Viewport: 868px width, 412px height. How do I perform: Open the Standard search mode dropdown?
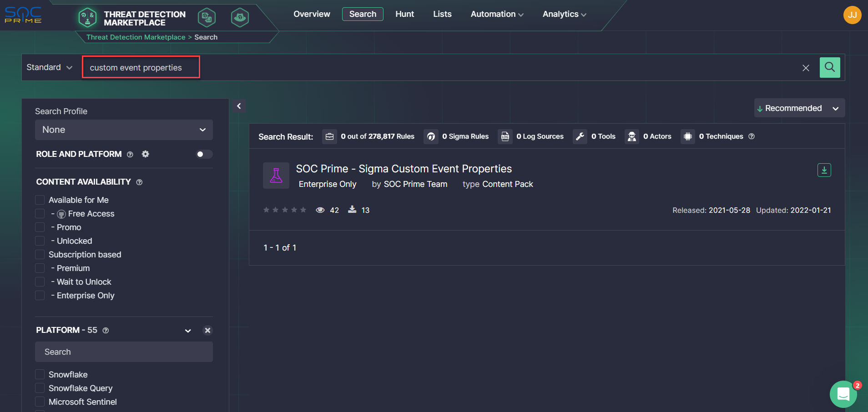pos(50,67)
